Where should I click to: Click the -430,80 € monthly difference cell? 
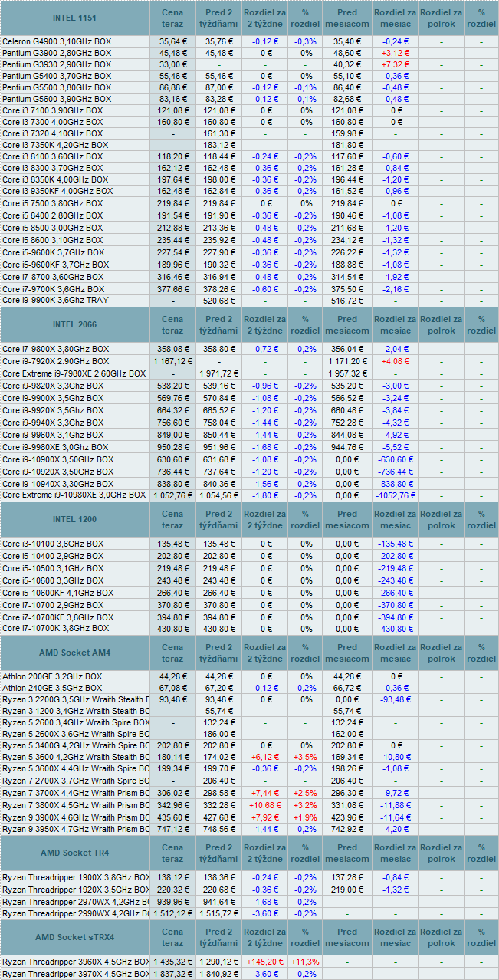(396, 628)
